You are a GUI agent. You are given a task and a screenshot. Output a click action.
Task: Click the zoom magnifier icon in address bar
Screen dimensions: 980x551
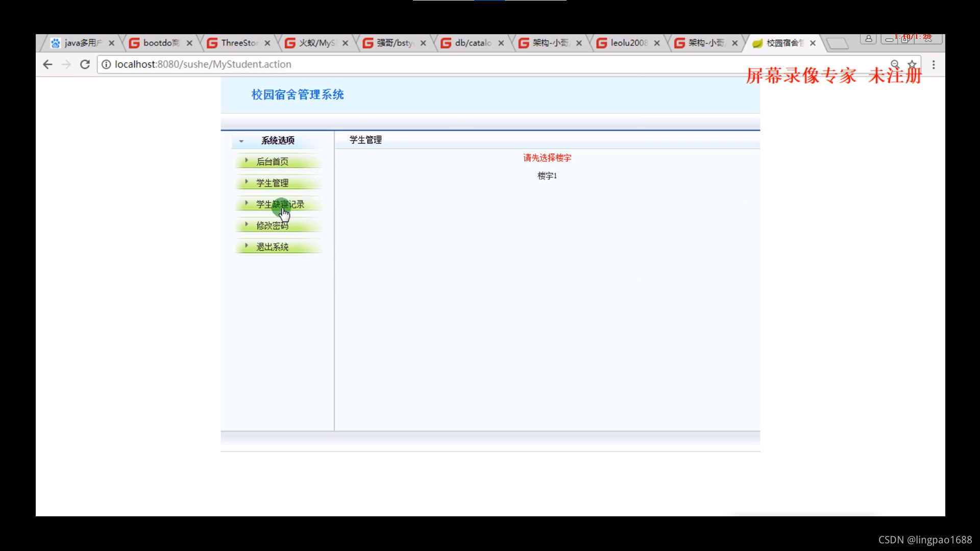[895, 64]
